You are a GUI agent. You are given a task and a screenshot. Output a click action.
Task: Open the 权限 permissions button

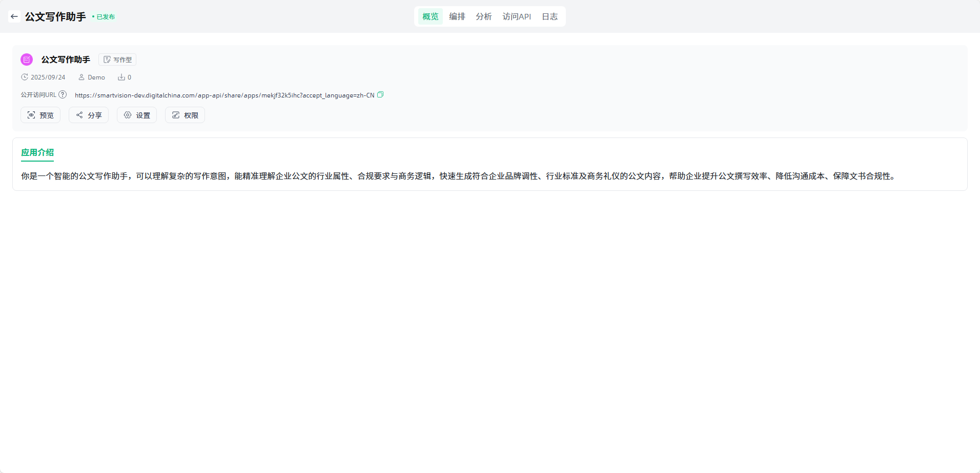click(185, 115)
